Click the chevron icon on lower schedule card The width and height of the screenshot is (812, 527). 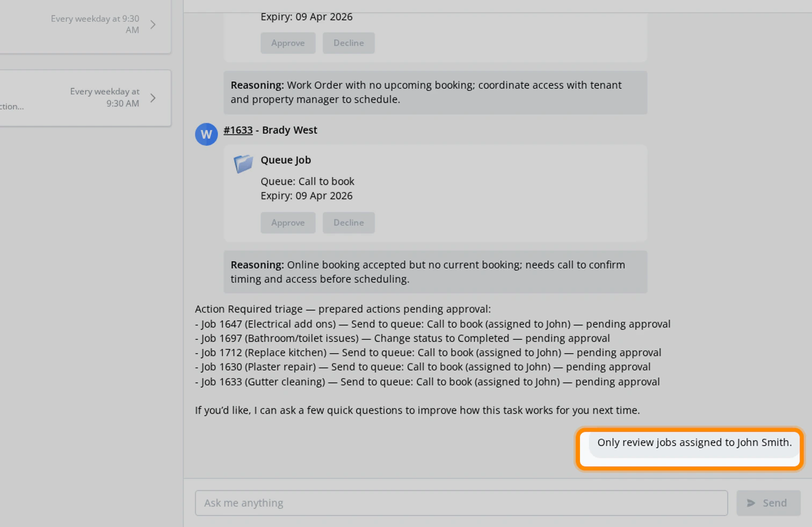click(153, 98)
